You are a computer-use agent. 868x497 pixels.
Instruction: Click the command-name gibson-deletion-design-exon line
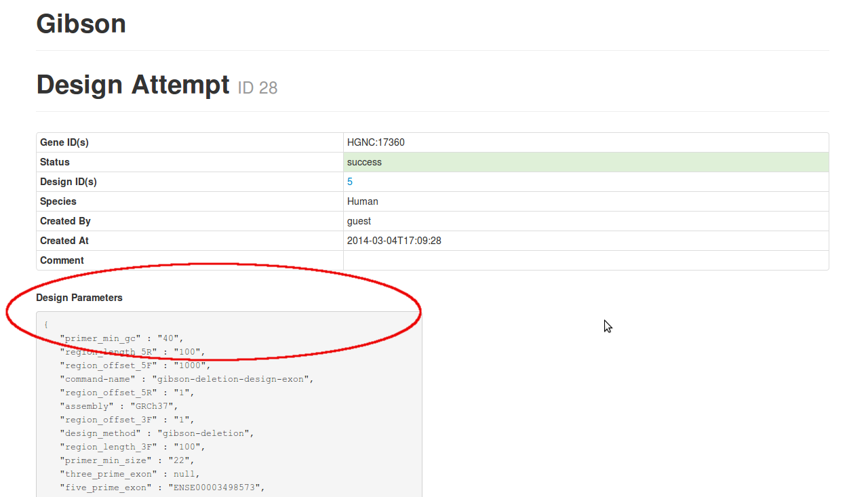pos(186,379)
